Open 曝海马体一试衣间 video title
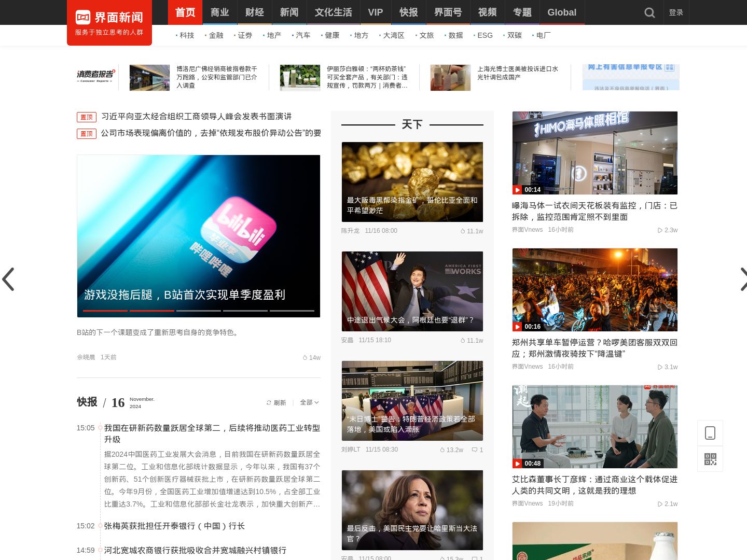This screenshot has height=560, width=747. [x=594, y=211]
